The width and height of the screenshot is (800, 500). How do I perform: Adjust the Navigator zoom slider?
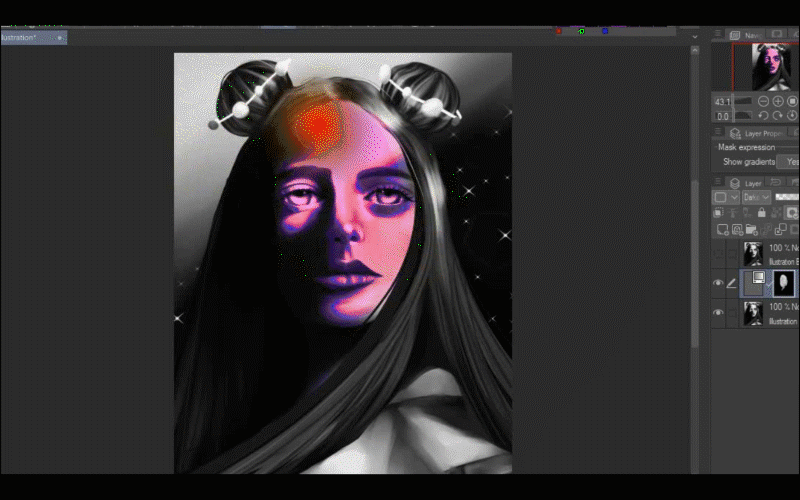(743, 101)
